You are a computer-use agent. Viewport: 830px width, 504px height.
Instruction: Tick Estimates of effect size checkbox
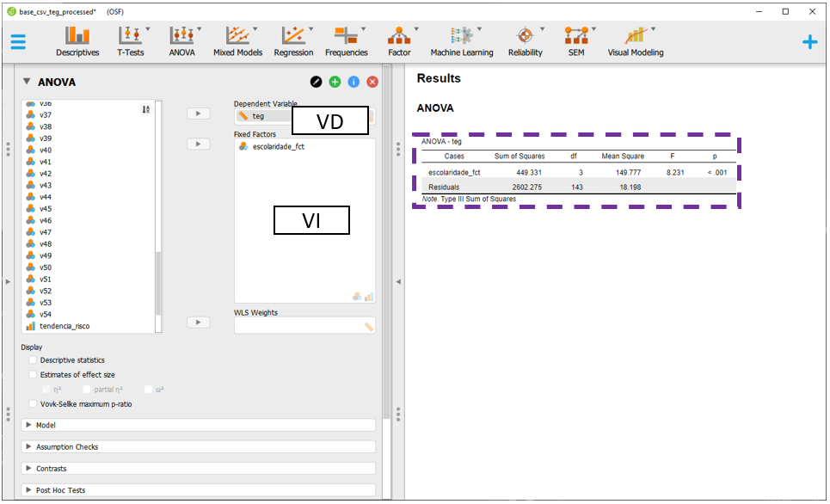coord(34,375)
